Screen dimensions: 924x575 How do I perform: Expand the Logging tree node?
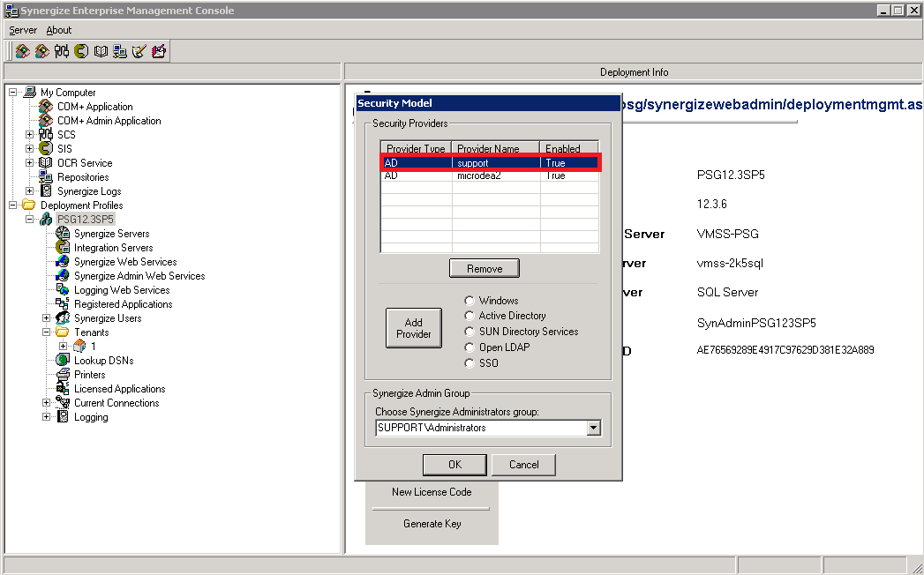pyautogui.click(x=47, y=417)
